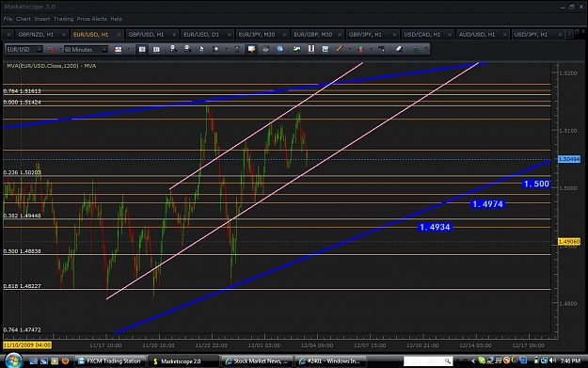Click the print chart icon
The image size is (588, 368).
pyautogui.click(x=265, y=49)
